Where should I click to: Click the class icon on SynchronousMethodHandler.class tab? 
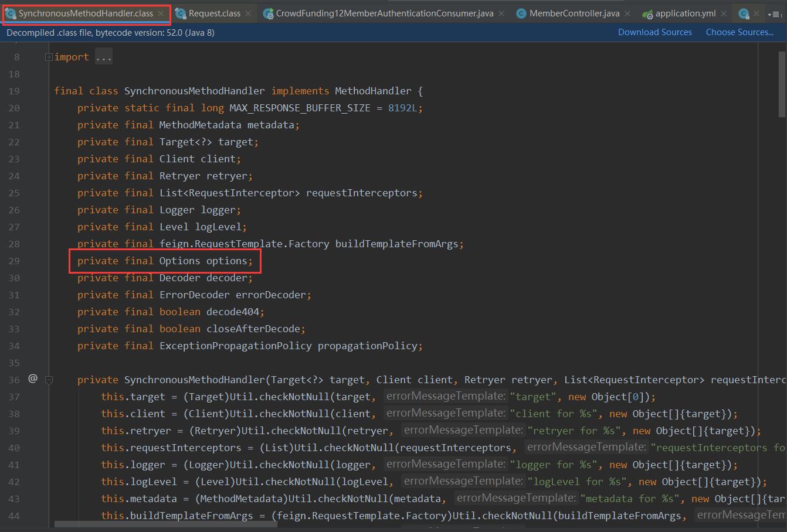point(12,13)
